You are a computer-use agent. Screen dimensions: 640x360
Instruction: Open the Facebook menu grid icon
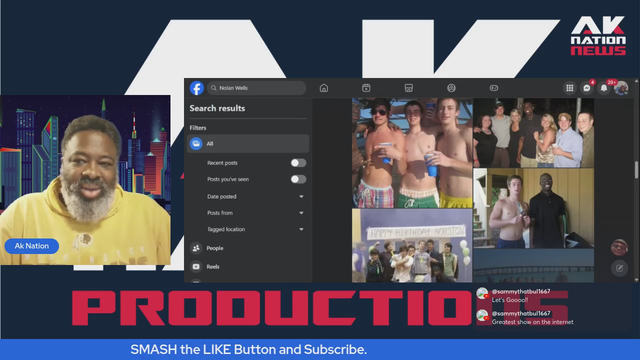point(570,88)
